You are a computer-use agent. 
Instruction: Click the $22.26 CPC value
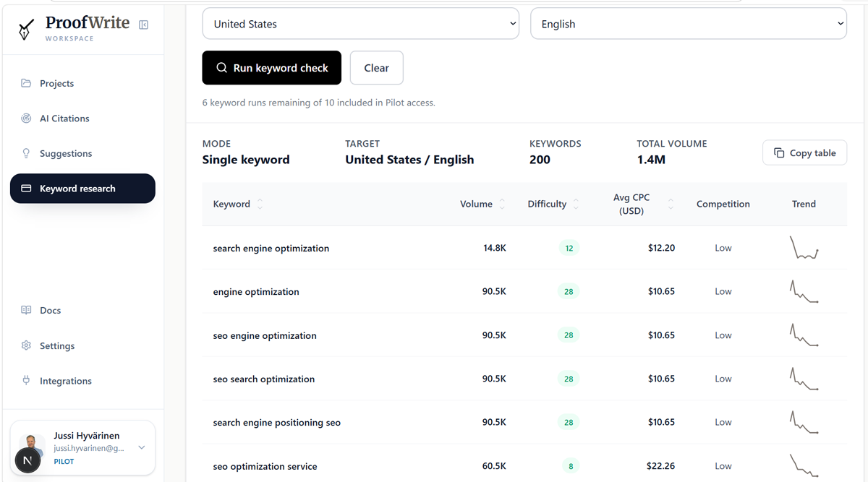[x=661, y=466]
